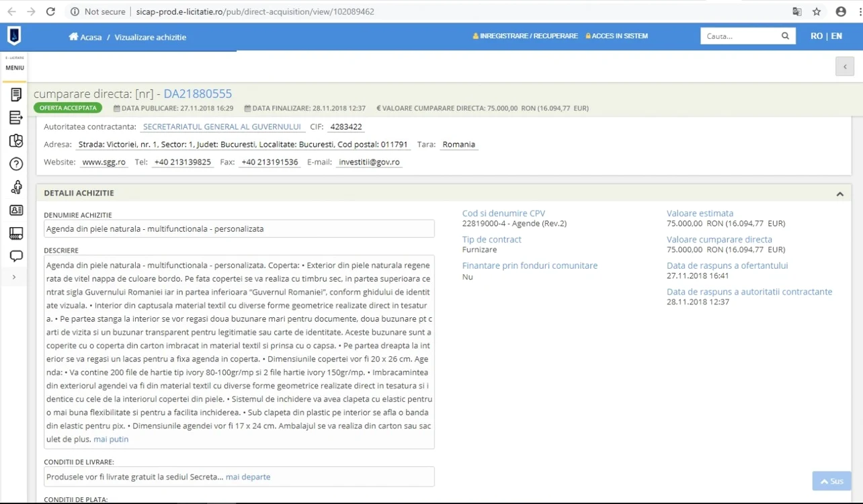This screenshot has height=504, width=863.
Task: Click the SICAP shield logo
Action: [14, 36]
